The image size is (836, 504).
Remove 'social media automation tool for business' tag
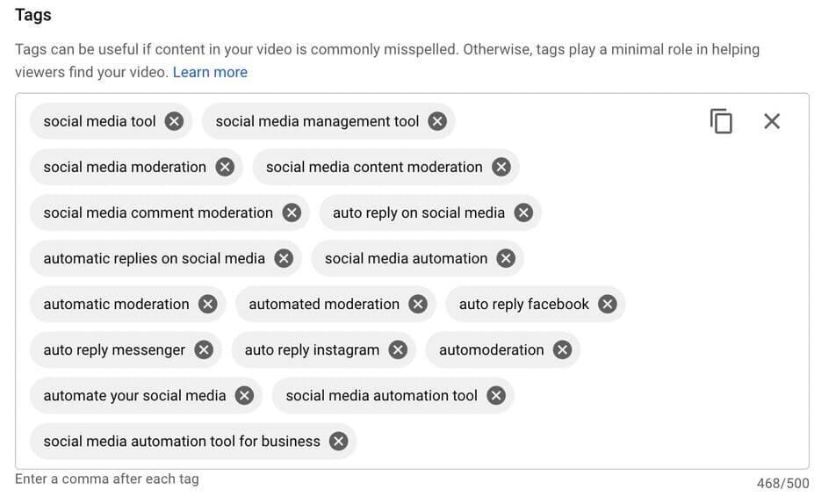(x=338, y=441)
